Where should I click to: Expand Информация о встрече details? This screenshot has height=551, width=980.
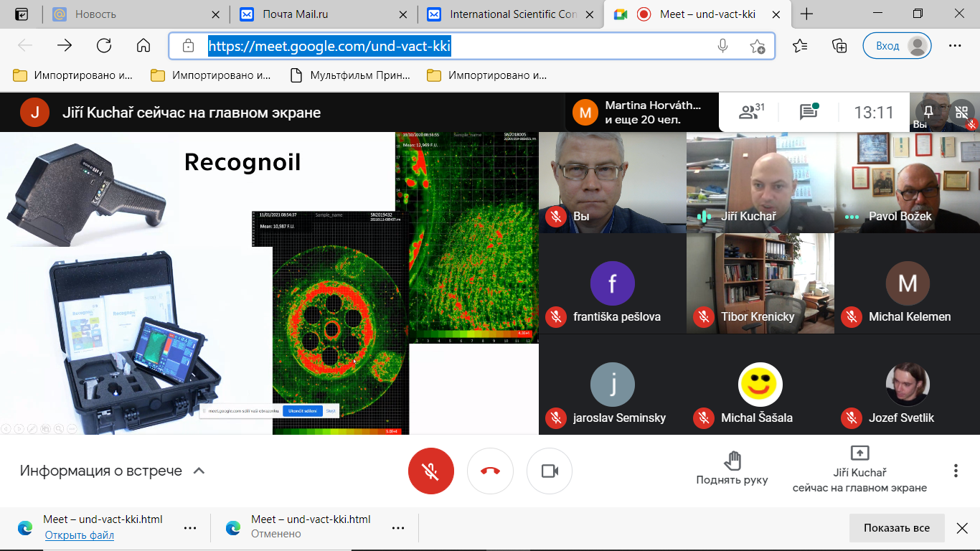(x=113, y=471)
